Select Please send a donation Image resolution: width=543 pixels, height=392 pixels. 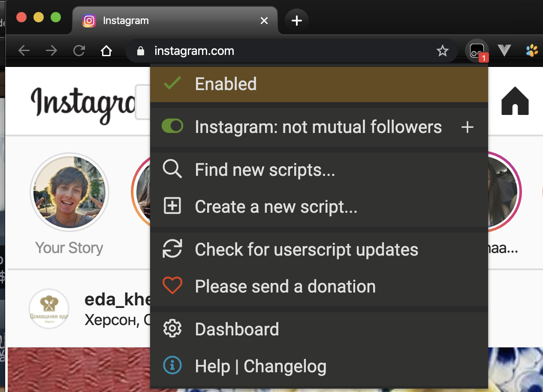319,286
